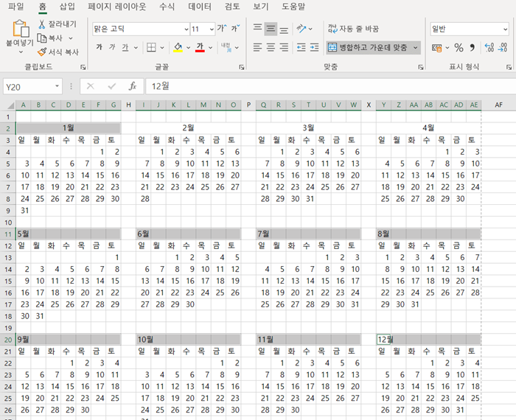The height and width of the screenshot is (420, 516).
Task: Toggle center horizontal alignment
Action: pyautogui.click(x=271, y=47)
